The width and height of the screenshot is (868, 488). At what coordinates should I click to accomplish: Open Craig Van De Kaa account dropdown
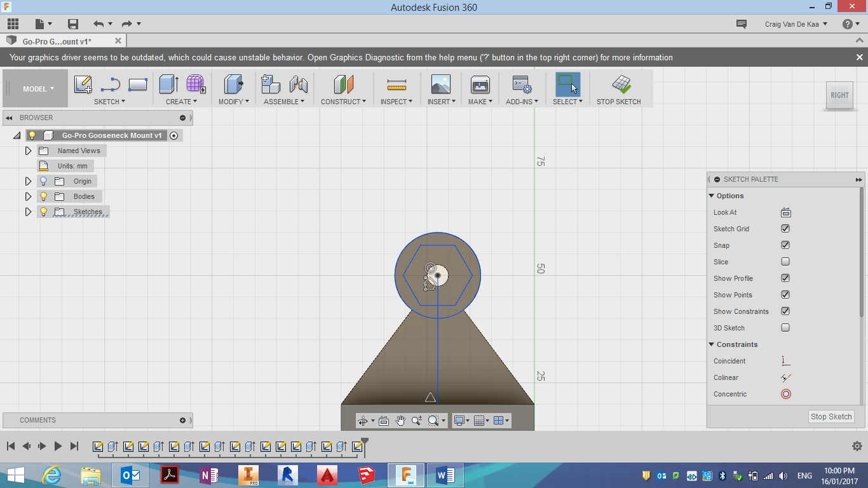(796, 24)
